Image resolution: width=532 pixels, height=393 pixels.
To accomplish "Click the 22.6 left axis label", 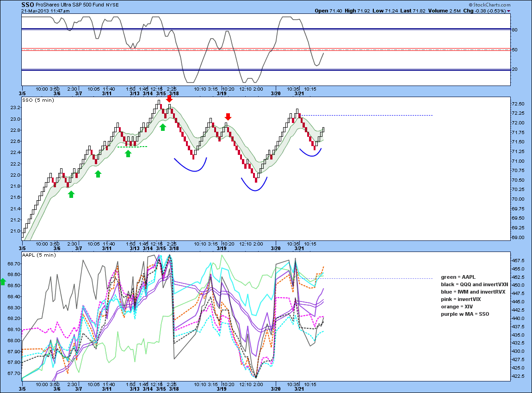I will tap(15, 141).
